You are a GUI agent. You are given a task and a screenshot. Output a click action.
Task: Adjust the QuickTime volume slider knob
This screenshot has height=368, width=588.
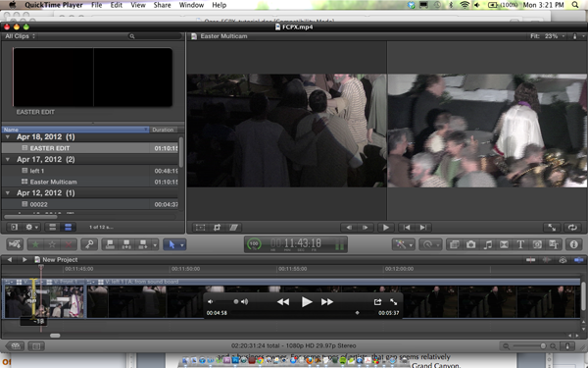point(236,301)
